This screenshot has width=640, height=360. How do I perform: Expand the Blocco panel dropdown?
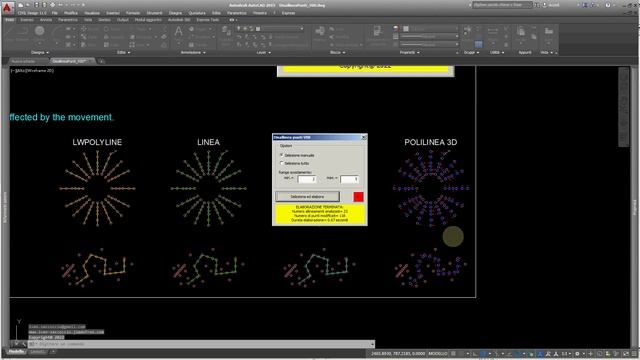pos(338,52)
